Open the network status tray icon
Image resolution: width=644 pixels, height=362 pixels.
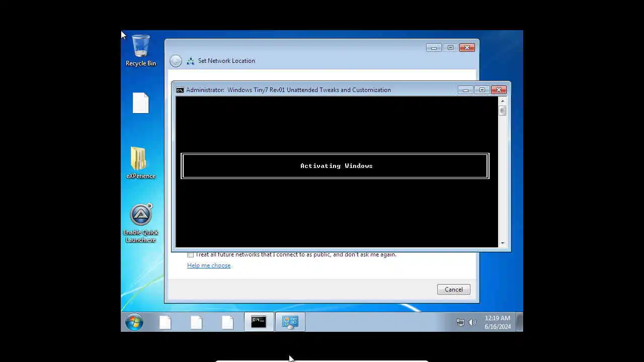tap(460, 322)
